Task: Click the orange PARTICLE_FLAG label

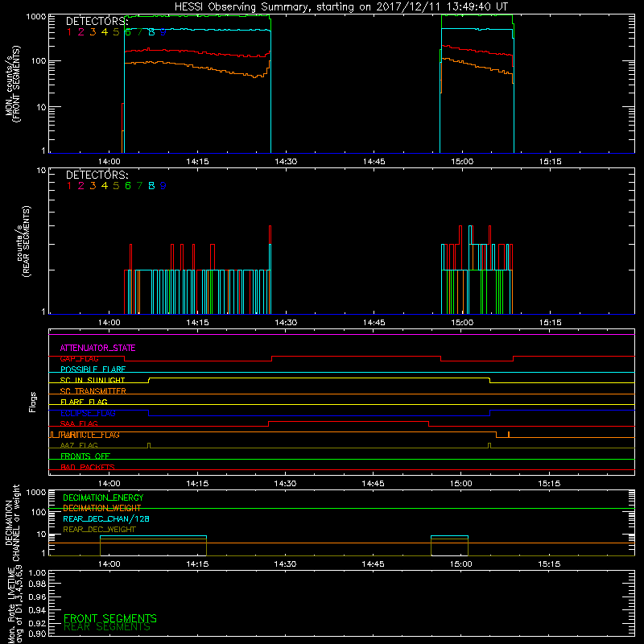Action: (x=89, y=435)
